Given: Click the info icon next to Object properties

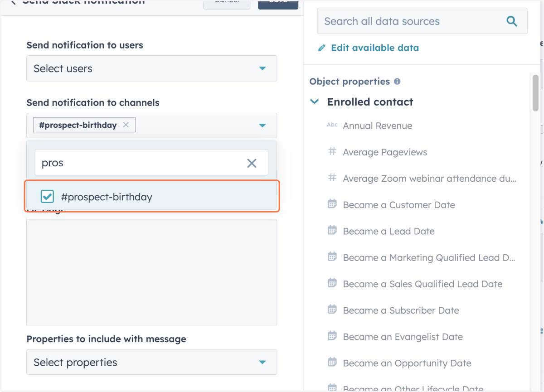Looking at the screenshot, I should (x=397, y=82).
